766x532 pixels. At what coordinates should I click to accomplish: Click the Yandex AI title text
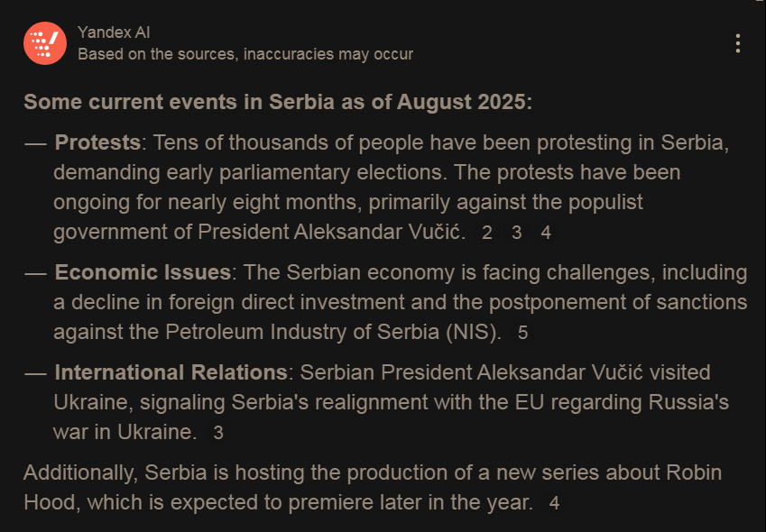[x=114, y=32]
